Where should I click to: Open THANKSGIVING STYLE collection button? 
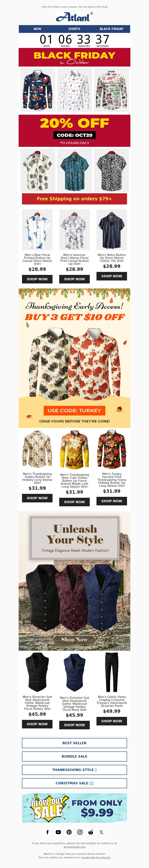pyautogui.click(x=74, y=770)
